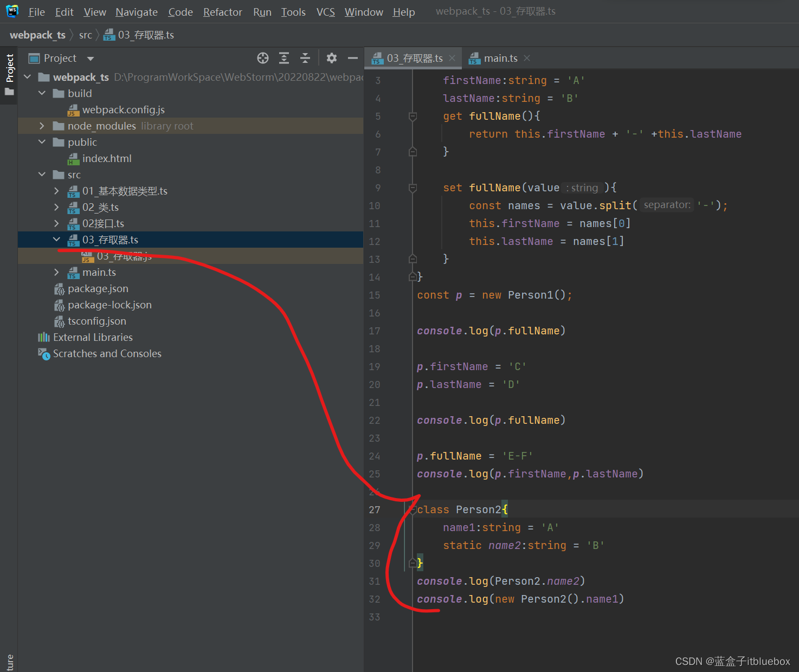Screen dimensions: 799x672
Task: Open the Window menu
Action: 364,12
